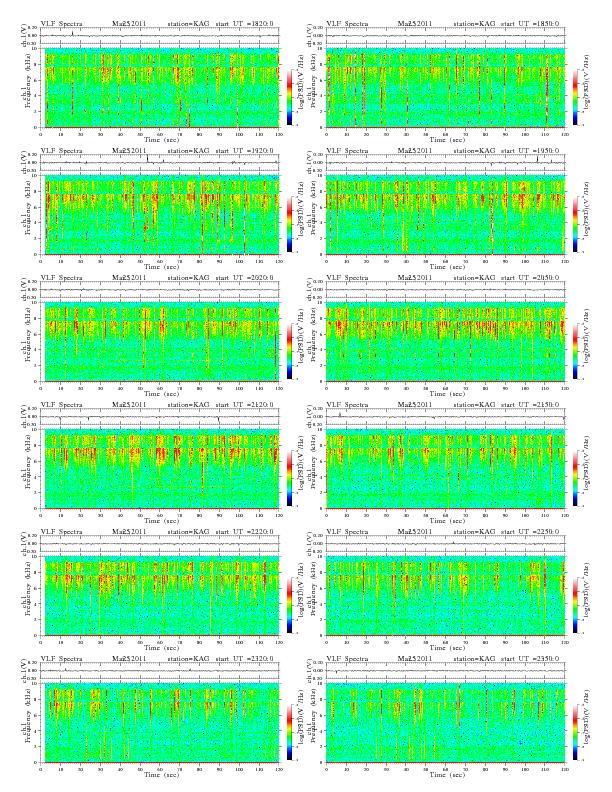Click the title text 'start UT =2320:0'
The image size is (612, 792).
244,659
